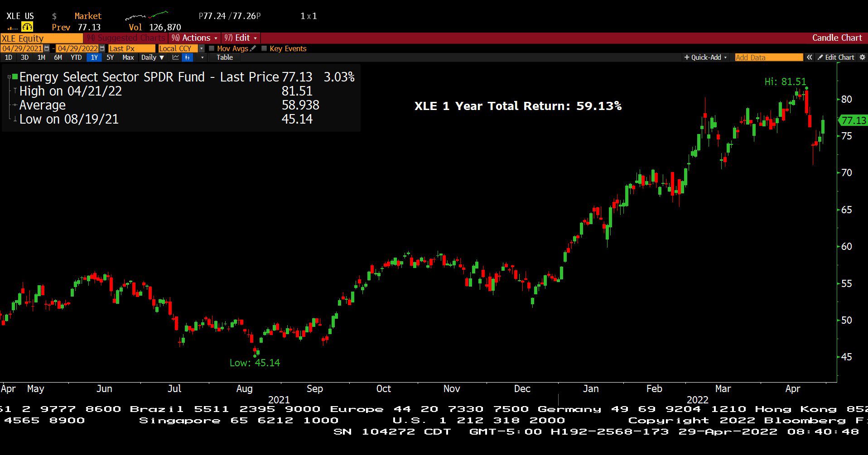The width and height of the screenshot is (868, 455).
Task: Click the XLE Equity security field
Action: [41, 38]
